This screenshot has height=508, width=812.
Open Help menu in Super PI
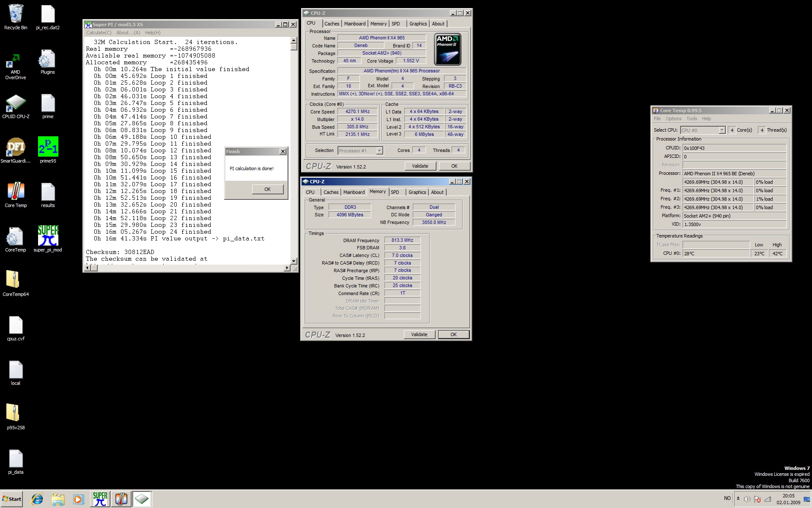[x=153, y=33]
